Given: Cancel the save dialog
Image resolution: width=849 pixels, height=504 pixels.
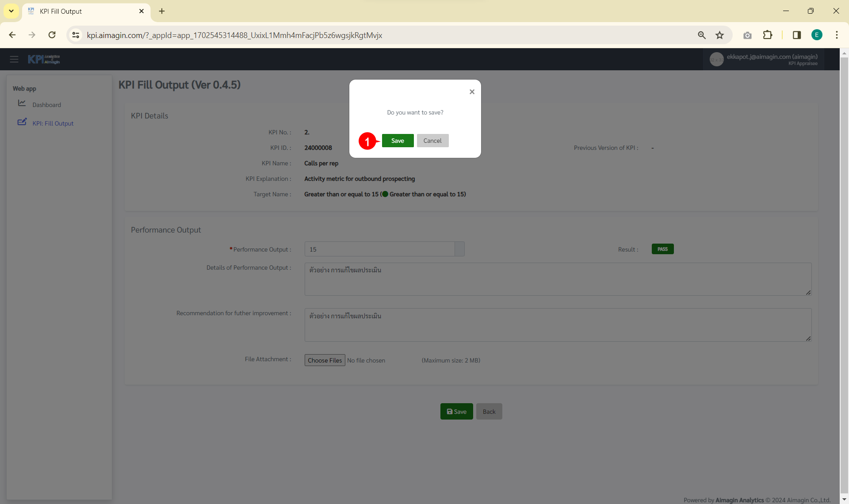Looking at the screenshot, I should [x=432, y=141].
